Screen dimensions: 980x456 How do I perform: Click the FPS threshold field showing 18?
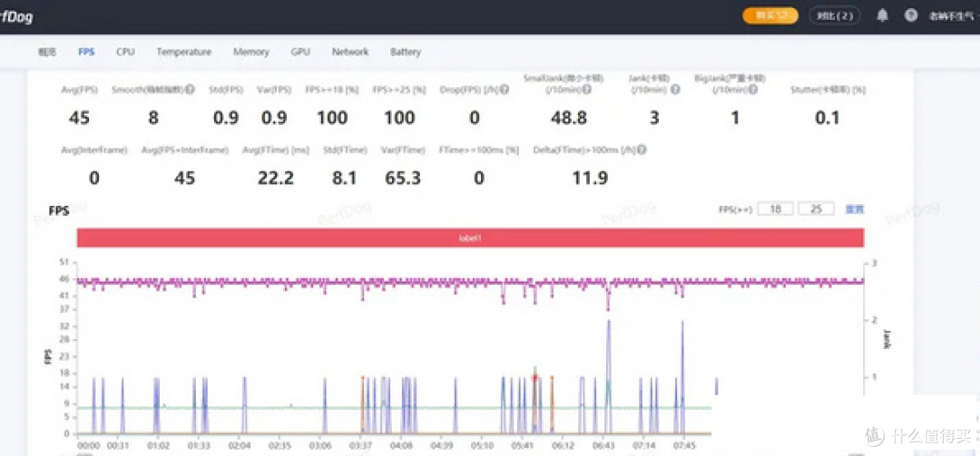coord(776,209)
